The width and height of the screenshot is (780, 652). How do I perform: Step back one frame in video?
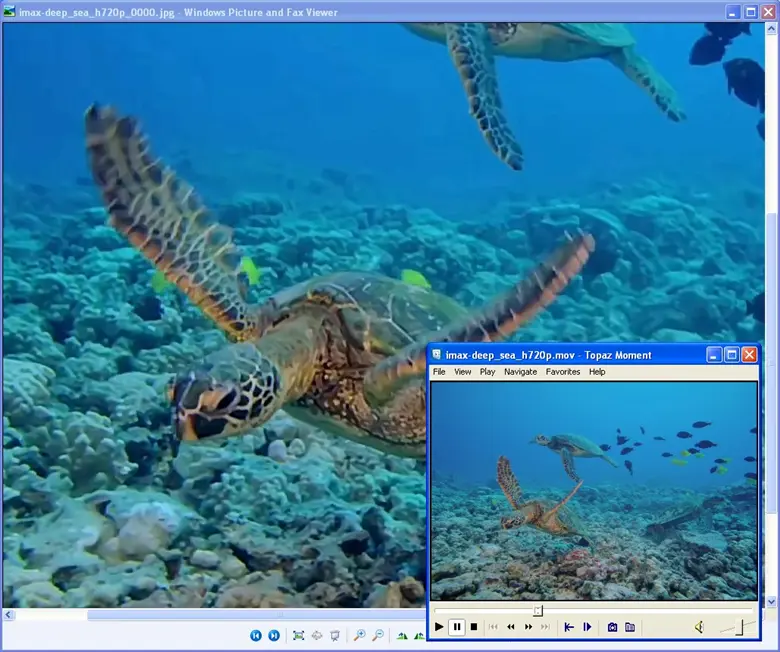[x=569, y=627]
